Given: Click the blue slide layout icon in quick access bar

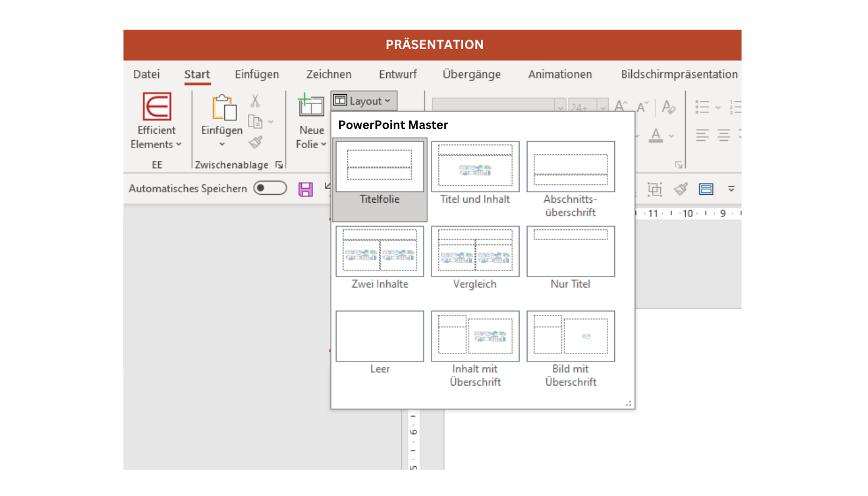Looking at the screenshot, I should pos(706,188).
